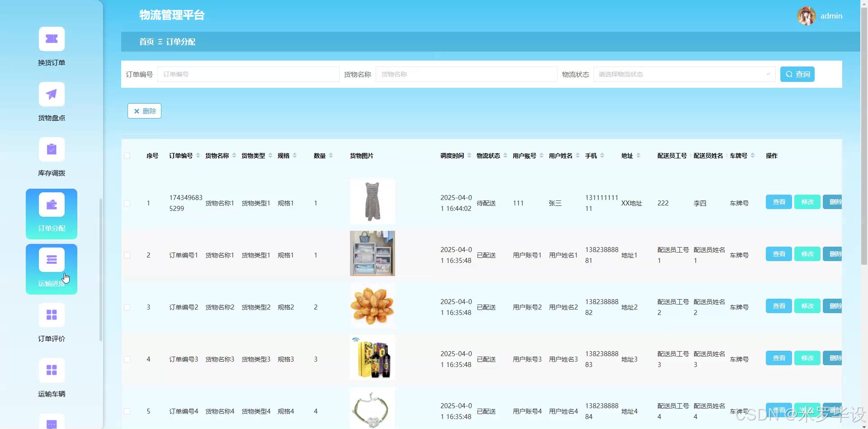Check the 订单编号3 row checkbox
This screenshot has height=429, width=868.
pyautogui.click(x=127, y=359)
